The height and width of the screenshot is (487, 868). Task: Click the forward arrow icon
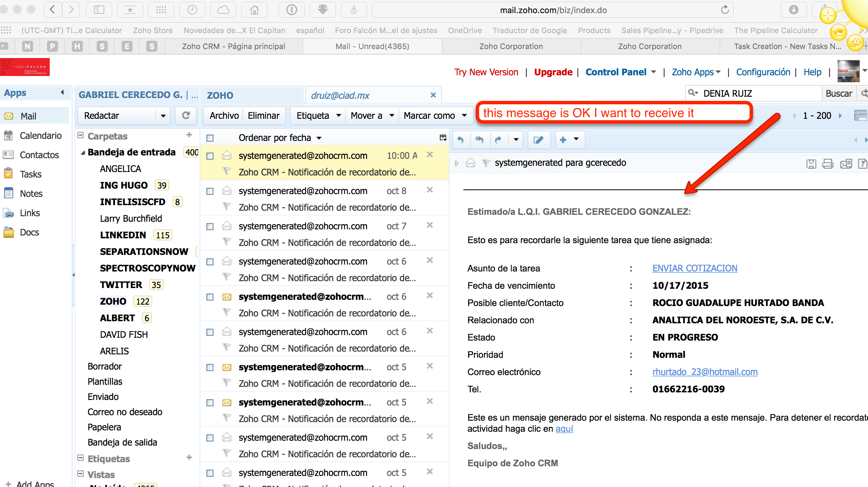(x=498, y=140)
